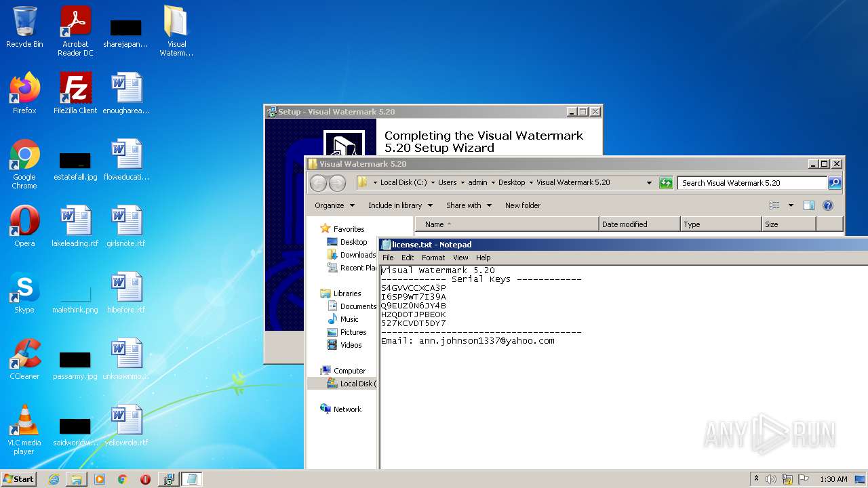Toggle the Explorer preview pane
The height and width of the screenshot is (488, 868).
point(808,205)
